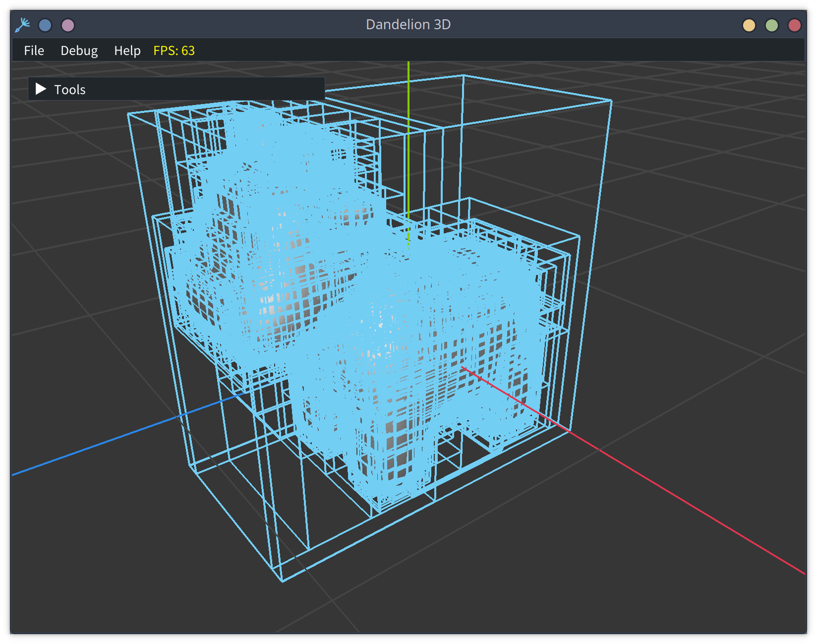Open the Help menu
The height and width of the screenshot is (644, 817).
[x=127, y=51]
